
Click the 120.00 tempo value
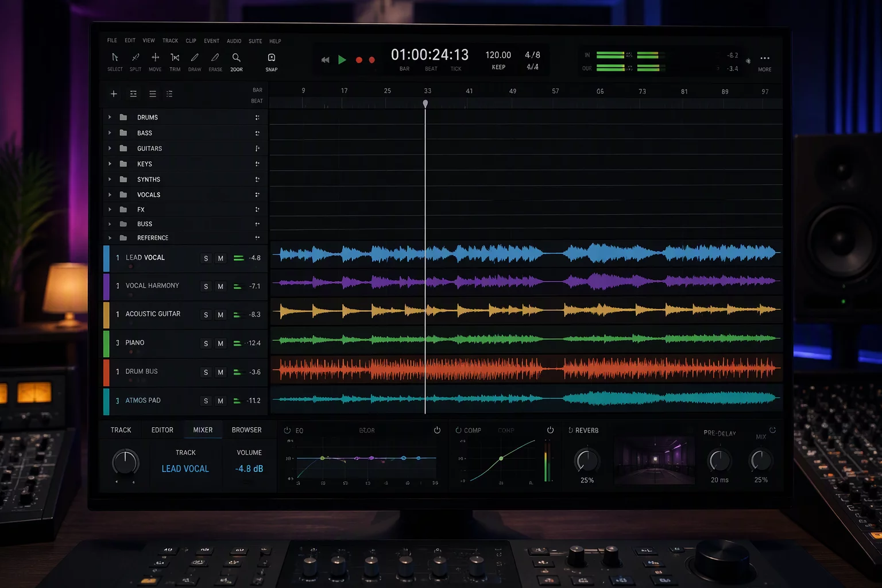[x=498, y=55]
